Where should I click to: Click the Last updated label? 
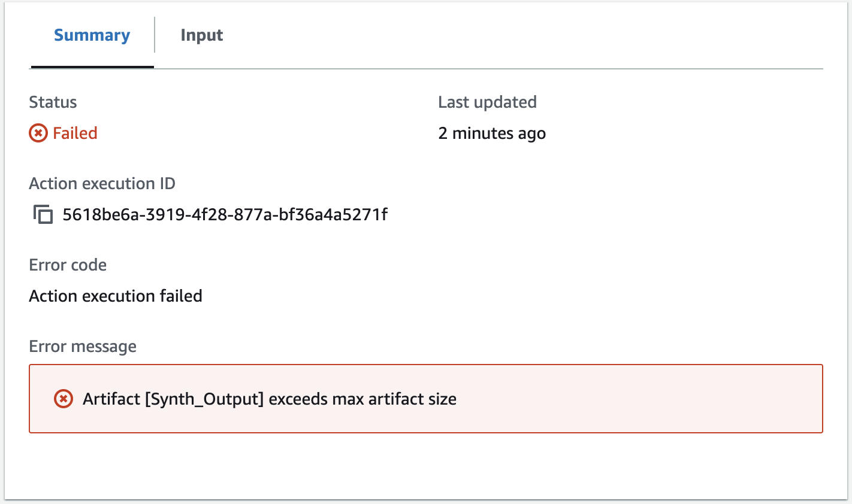pos(487,102)
